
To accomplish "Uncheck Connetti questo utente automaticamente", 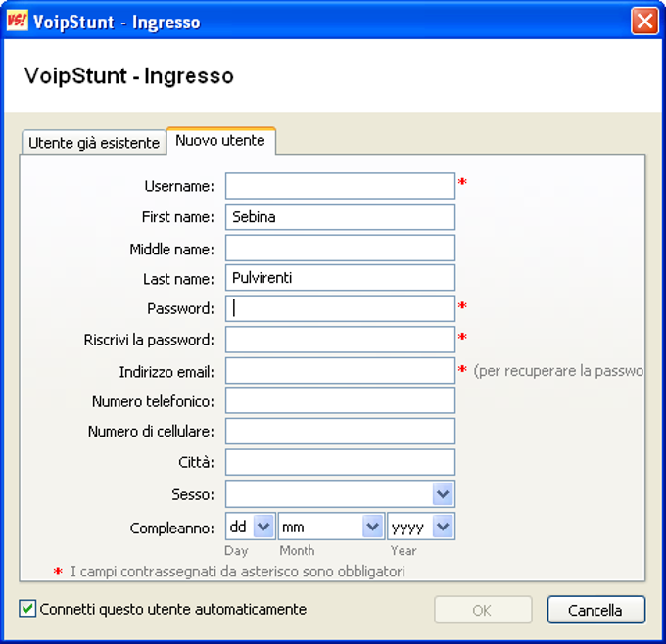I will pyautogui.click(x=27, y=609).
